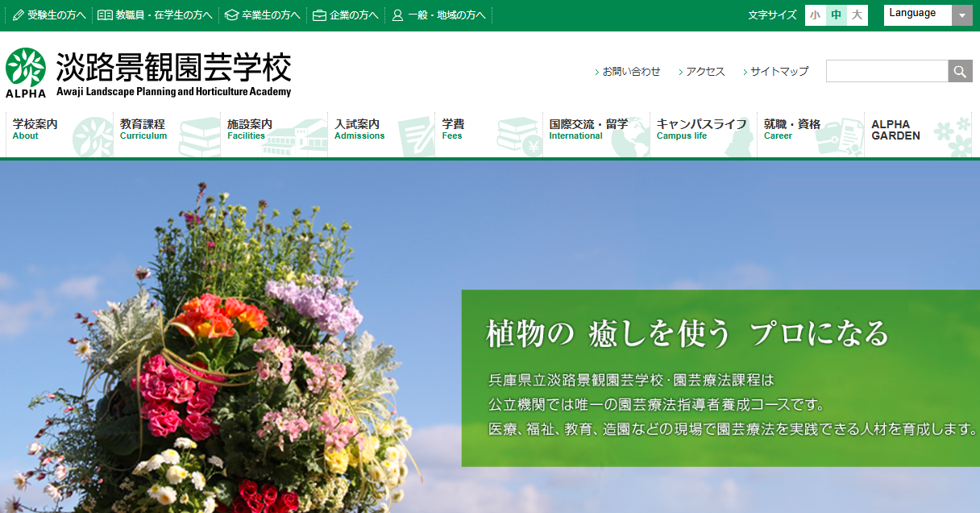Open the Language dropdown
This screenshot has height=513, width=980.
928,15
